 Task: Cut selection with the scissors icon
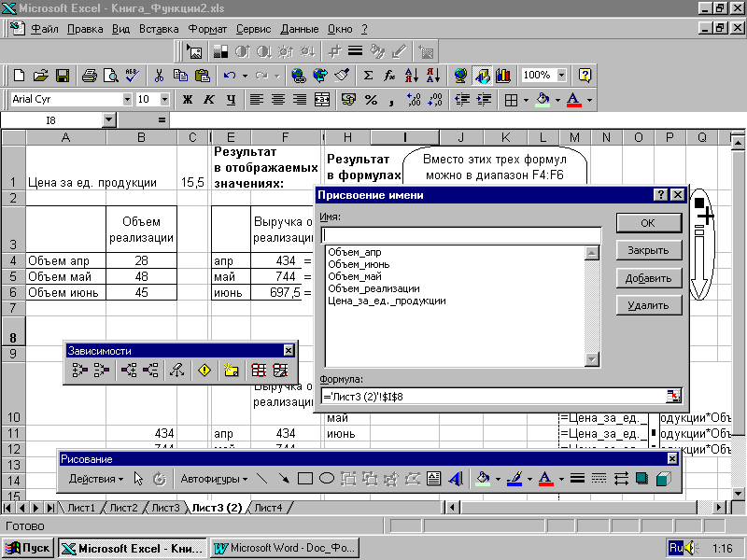159,76
